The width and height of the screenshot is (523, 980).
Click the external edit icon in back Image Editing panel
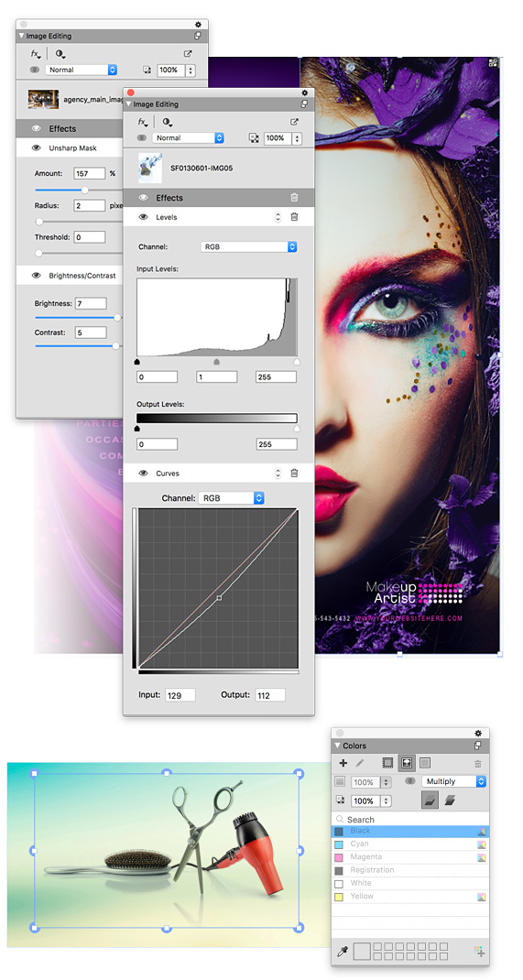(188, 54)
